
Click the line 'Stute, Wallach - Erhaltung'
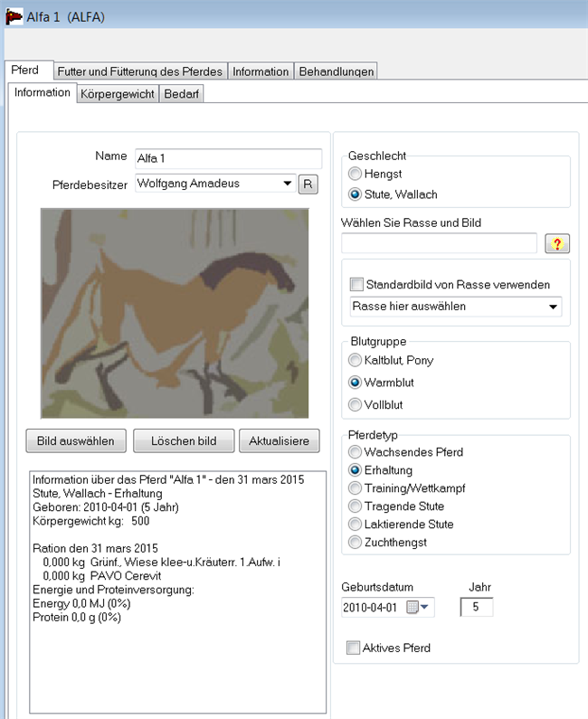point(97,494)
